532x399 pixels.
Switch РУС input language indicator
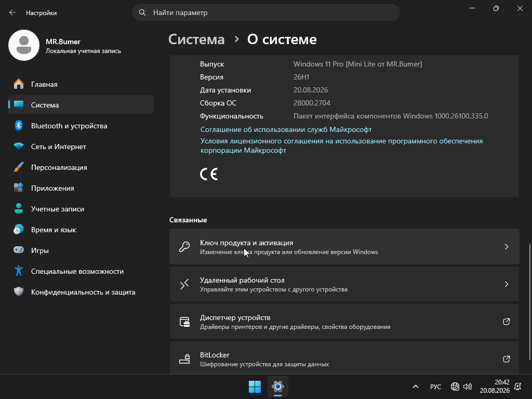point(435,387)
